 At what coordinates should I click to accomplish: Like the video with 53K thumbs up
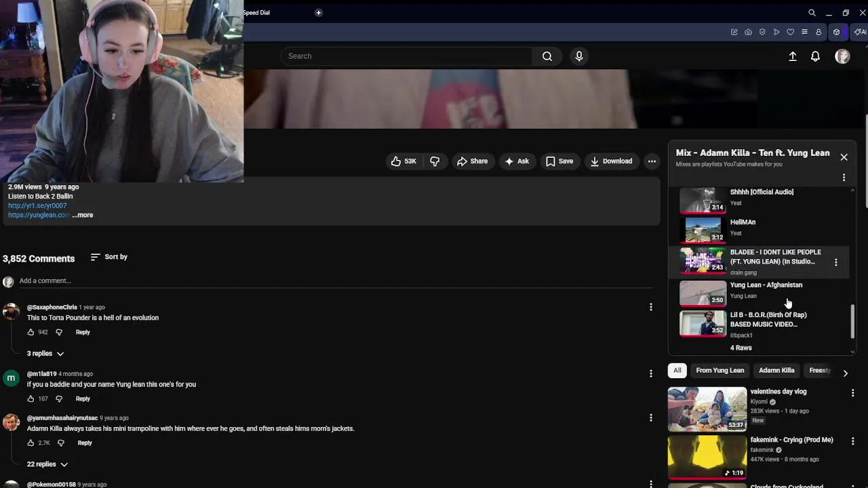pyautogui.click(x=403, y=161)
